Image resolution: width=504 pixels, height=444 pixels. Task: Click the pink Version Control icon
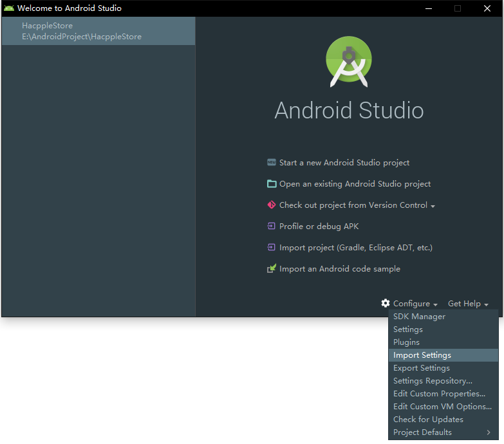[271, 205]
